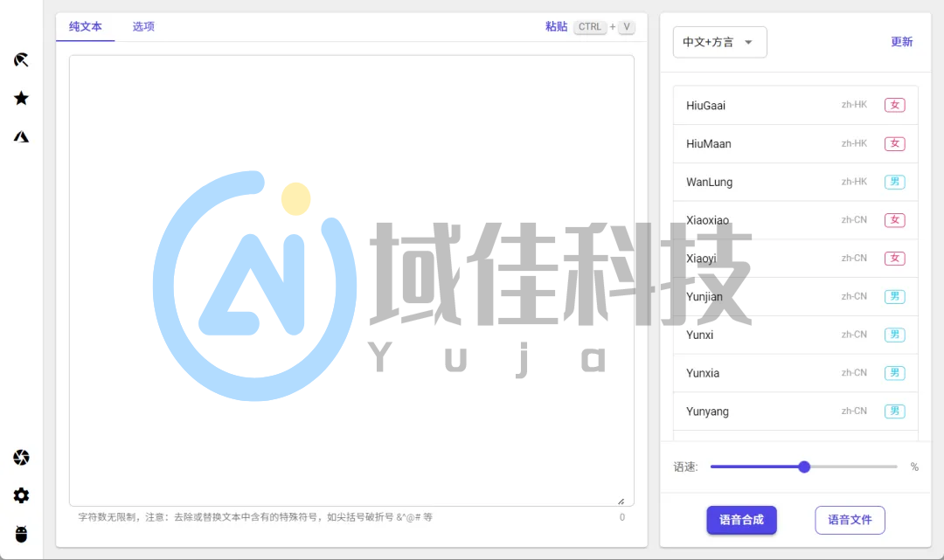Viewport: 944px width, 560px height.
Task: Select the WanLung voice
Action: [x=795, y=182]
